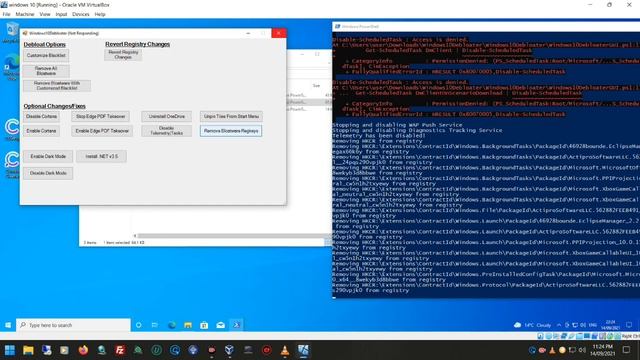Open host notification center icon
The image size is (640, 360).
point(627,350)
